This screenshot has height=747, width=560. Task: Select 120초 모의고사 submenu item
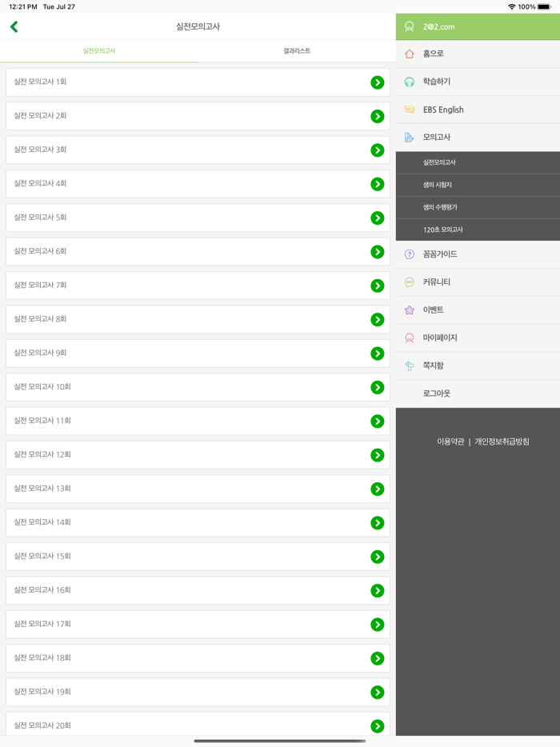click(478, 230)
